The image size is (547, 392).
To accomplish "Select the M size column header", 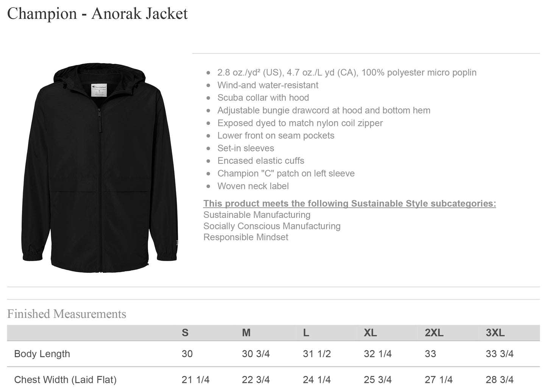I will click(246, 333).
